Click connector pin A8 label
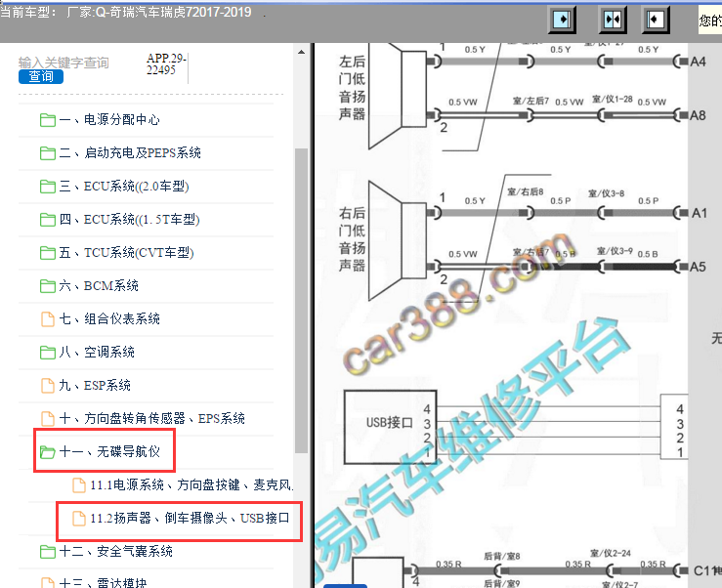 pyautogui.click(x=698, y=115)
